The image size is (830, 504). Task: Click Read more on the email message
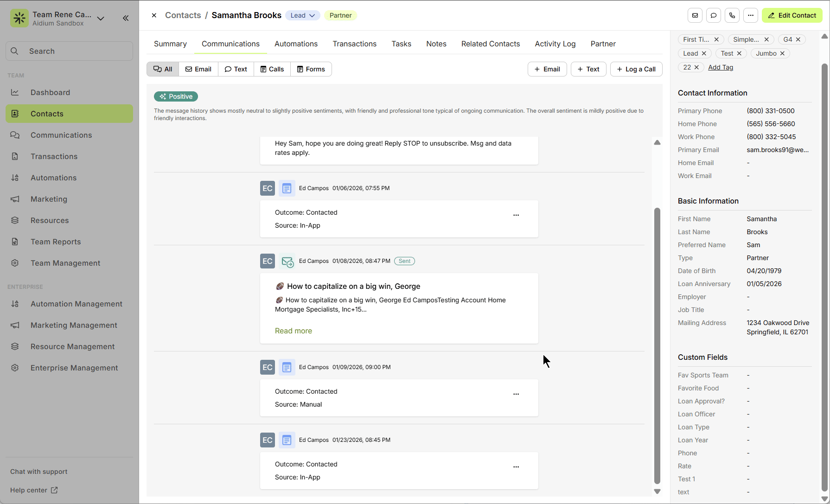(x=294, y=331)
